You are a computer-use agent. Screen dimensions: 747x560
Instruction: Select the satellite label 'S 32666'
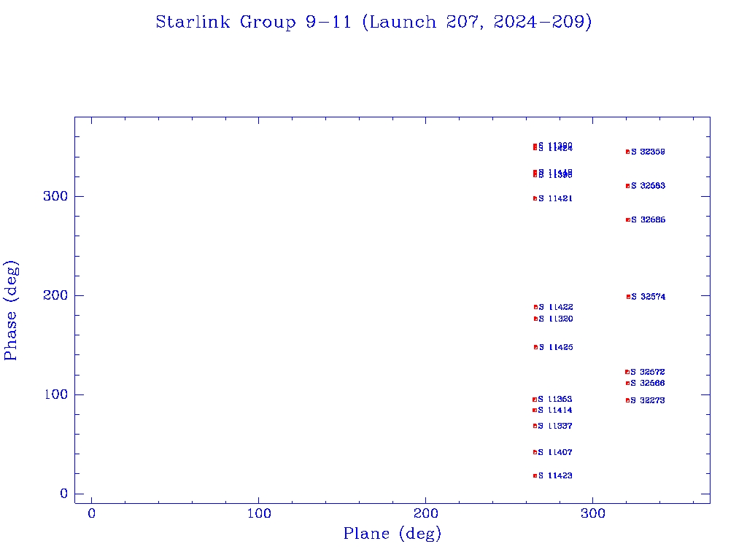point(648,383)
